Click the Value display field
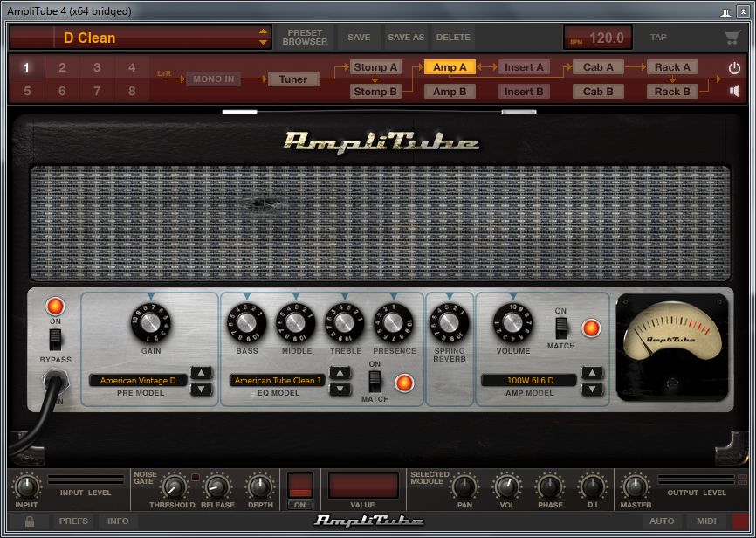756x538 pixels. 363,485
